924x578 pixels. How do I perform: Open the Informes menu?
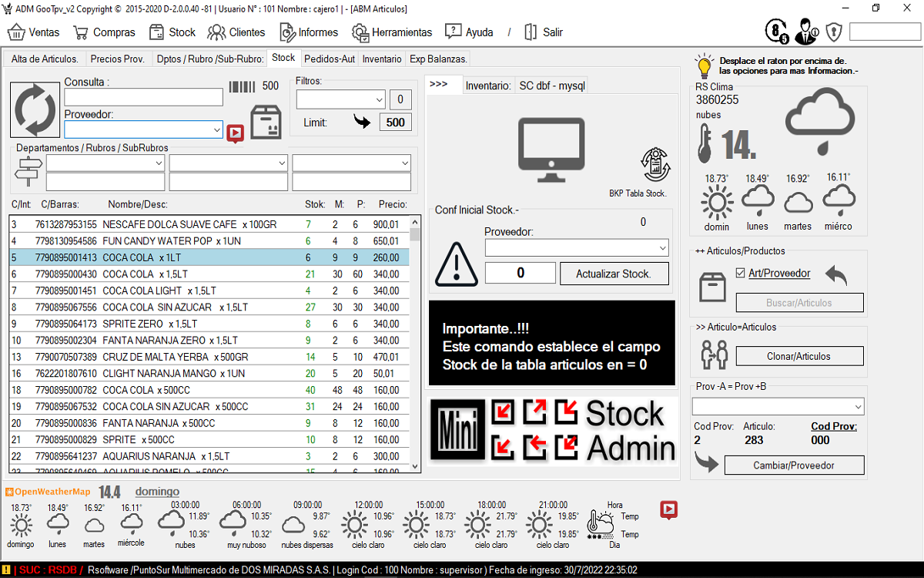point(309,32)
